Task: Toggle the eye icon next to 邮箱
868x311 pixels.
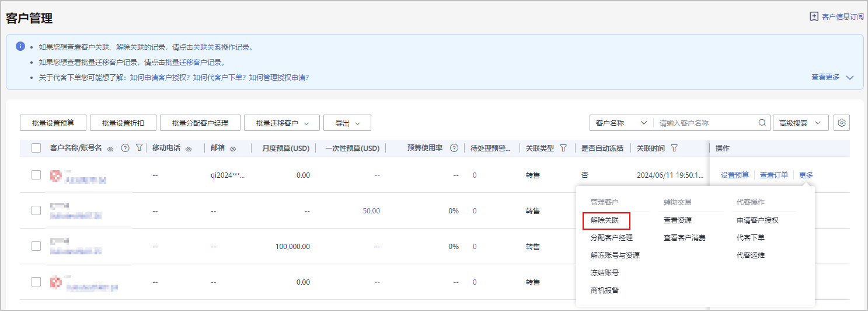Action: 232,149
